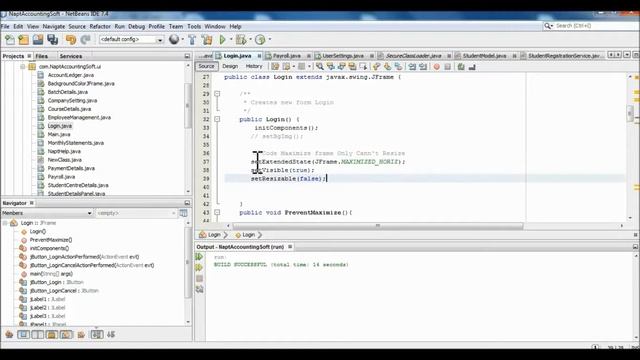
Task: Click the Open Project toolbar icon
Action: coord(38,40)
